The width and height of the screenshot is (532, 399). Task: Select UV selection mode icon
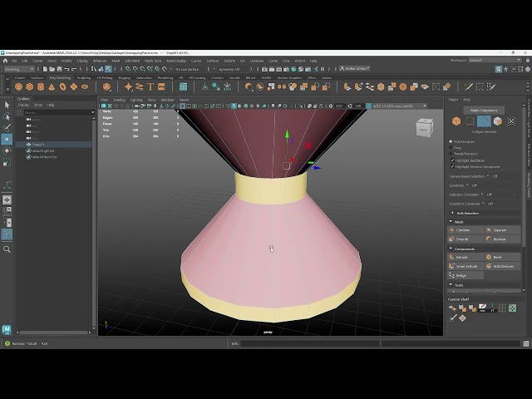point(511,121)
